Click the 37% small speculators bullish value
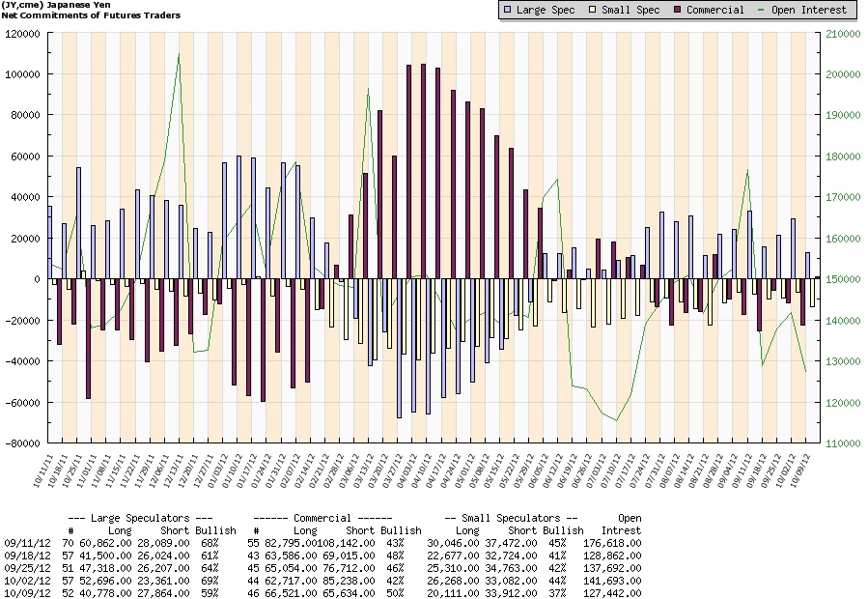The width and height of the screenshot is (868, 599). 557,593
